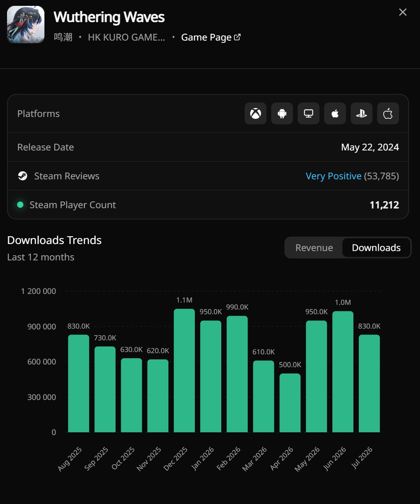Image resolution: width=420 pixels, height=504 pixels.
Task: Click the Wuthering Waves game thumbnail
Action: pos(26,25)
